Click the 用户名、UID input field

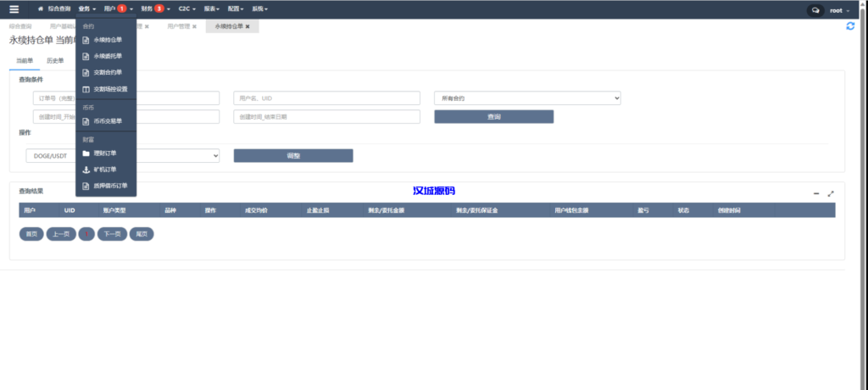click(x=326, y=98)
